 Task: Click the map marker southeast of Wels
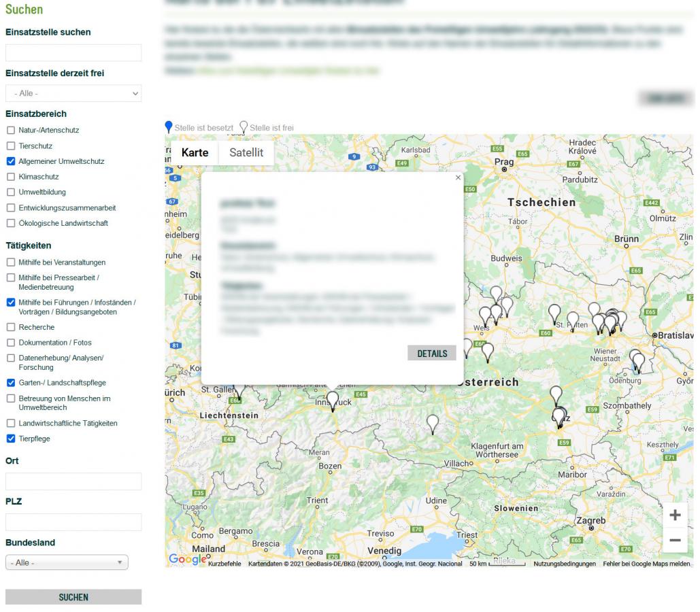tap(488, 352)
